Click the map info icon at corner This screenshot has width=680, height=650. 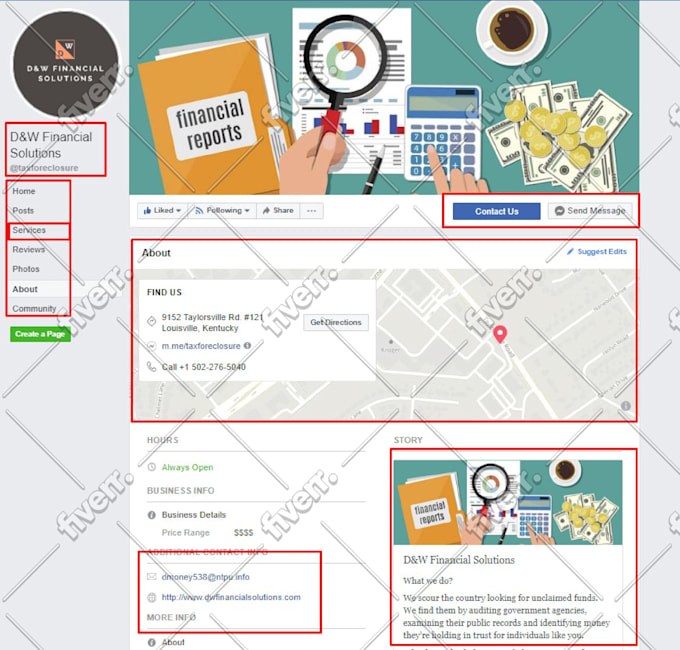pos(626,406)
